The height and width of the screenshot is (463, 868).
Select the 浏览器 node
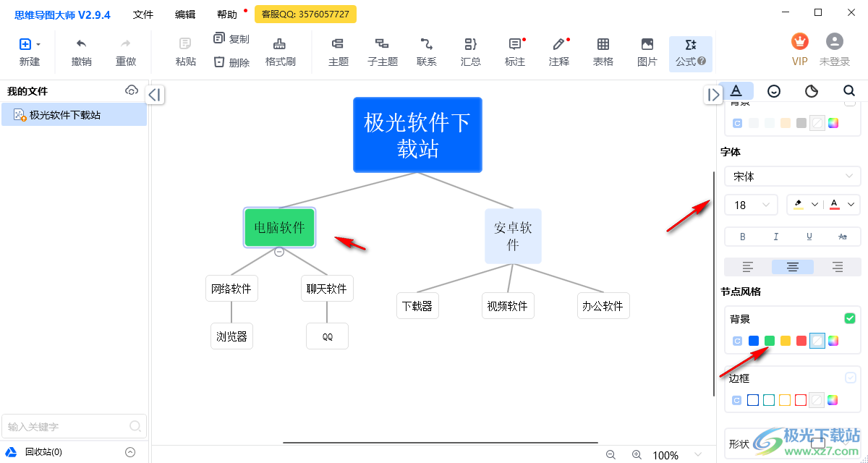pyautogui.click(x=231, y=336)
